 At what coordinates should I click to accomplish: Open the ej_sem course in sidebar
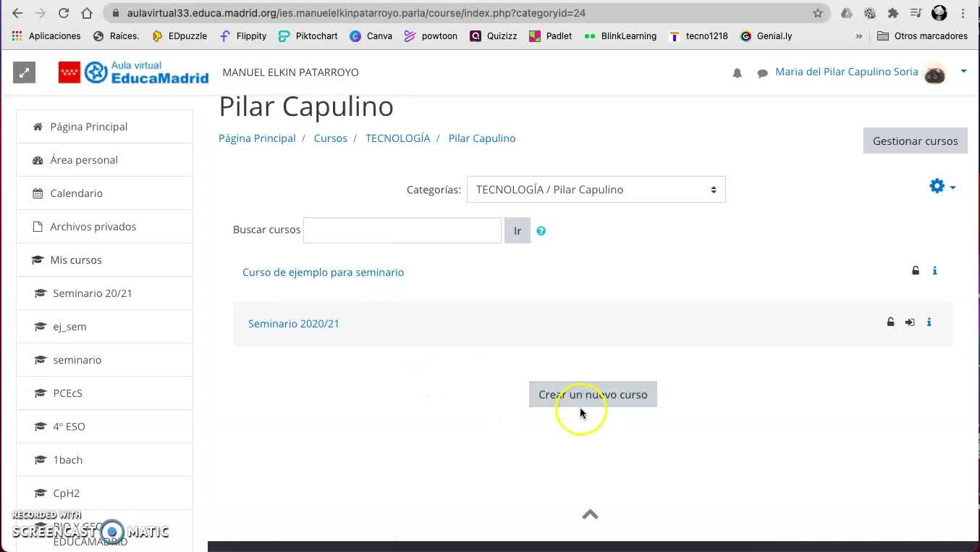105,327
